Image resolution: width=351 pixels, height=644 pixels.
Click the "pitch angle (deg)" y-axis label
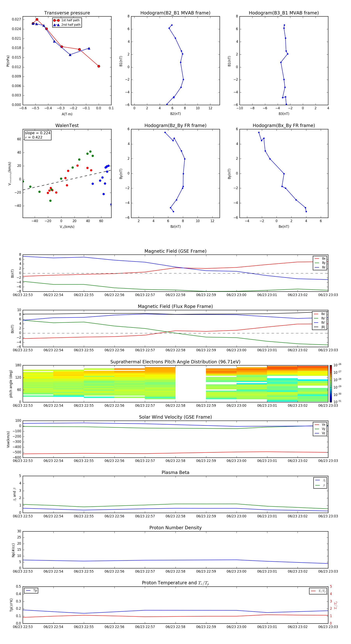11,384
